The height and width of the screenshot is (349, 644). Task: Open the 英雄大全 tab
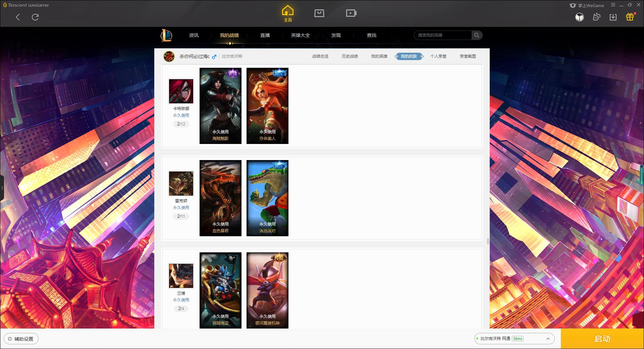point(301,35)
